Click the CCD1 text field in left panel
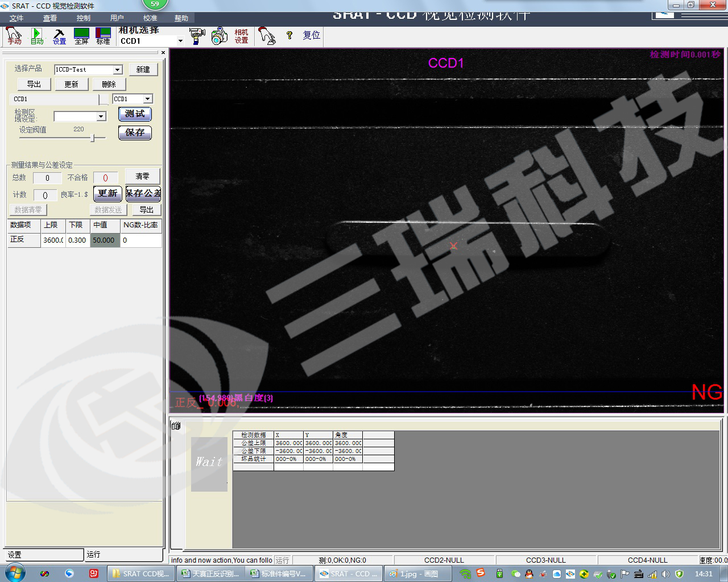This screenshot has height=582, width=728. [x=56, y=99]
